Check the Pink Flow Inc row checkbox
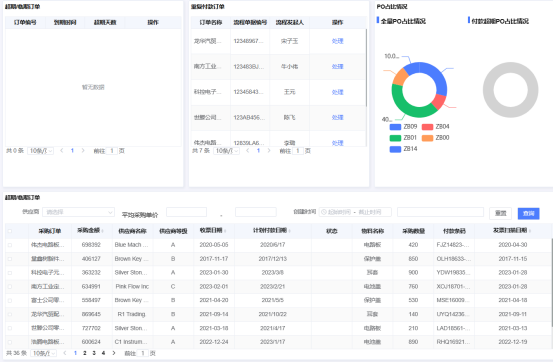This screenshot has width=554, height=363. click(x=10, y=287)
